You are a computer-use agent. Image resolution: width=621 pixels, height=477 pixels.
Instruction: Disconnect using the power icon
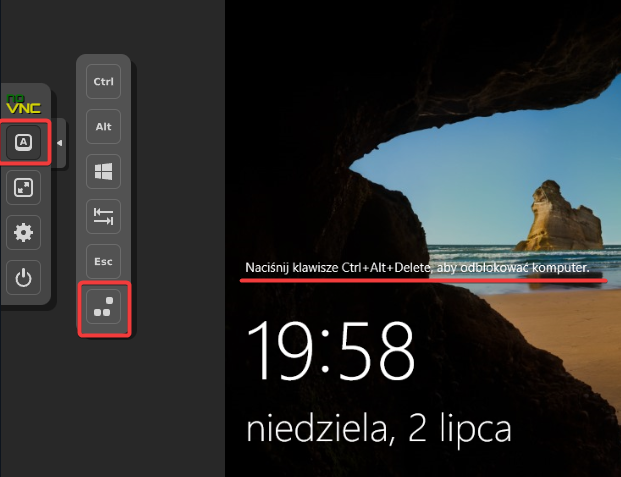(x=23, y=279)
